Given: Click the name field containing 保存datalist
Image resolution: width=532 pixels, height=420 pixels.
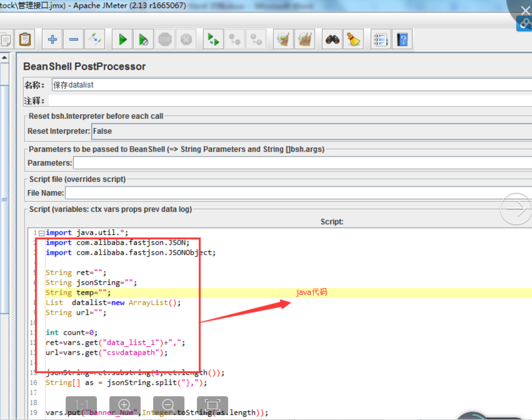Looking at the screenshot, I should coord(292,85).
